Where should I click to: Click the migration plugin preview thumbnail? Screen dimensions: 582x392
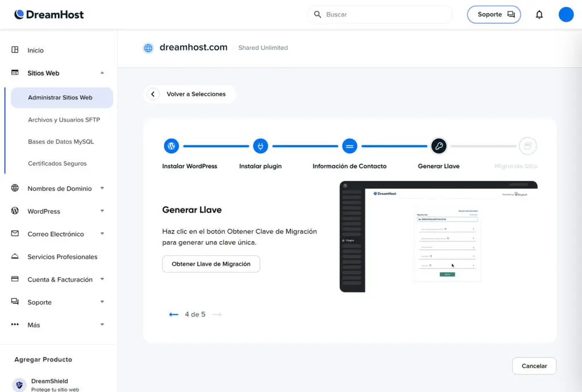coord(438,236)
